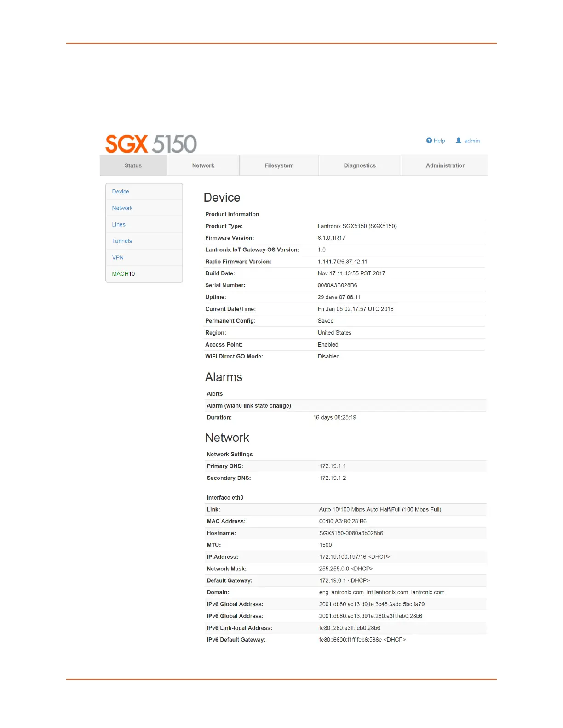Open VPN in the sidebar
The image size is (563, 728).
pyautogui.click(x=144, y=257)
